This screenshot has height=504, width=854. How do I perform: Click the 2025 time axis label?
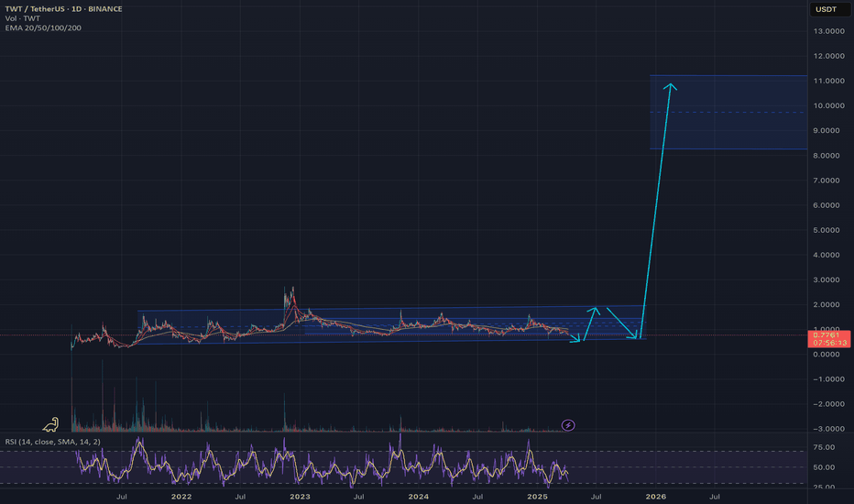click(x=537, y=497)
